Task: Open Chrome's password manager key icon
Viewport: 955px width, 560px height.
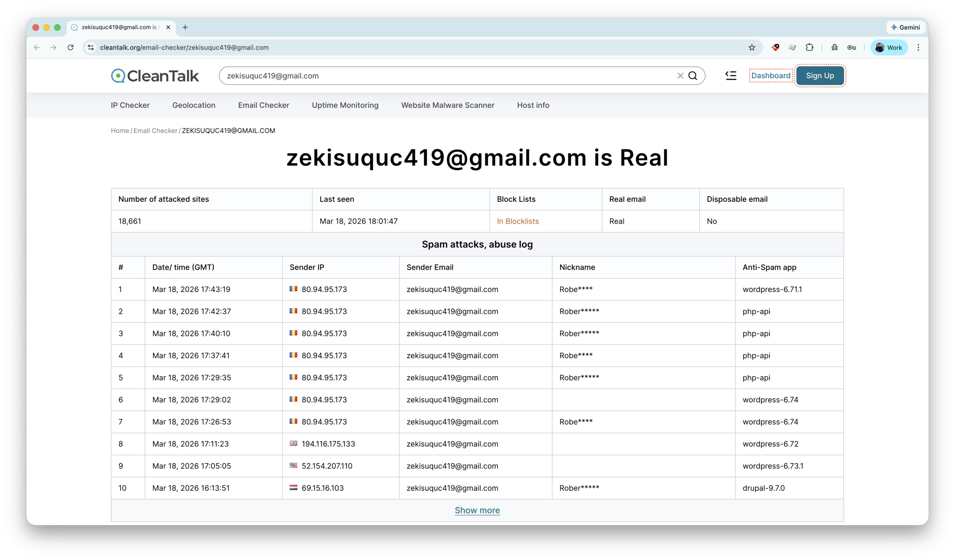Action: coord(852,47)
